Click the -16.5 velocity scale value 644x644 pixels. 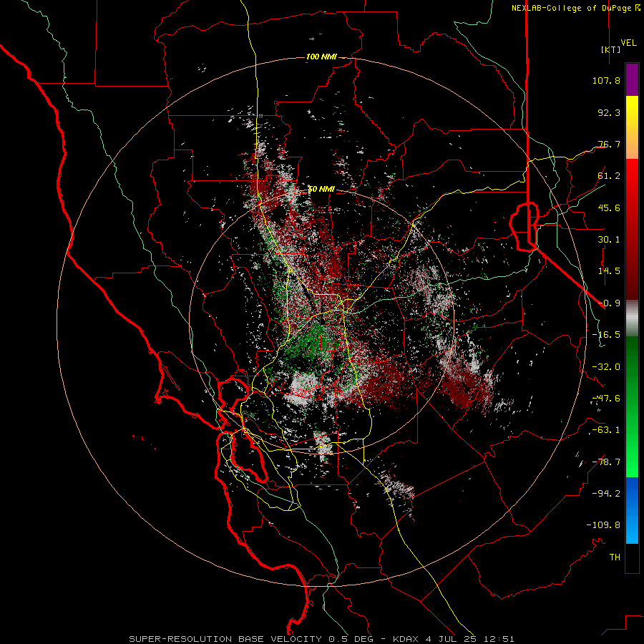coord(606,335)
